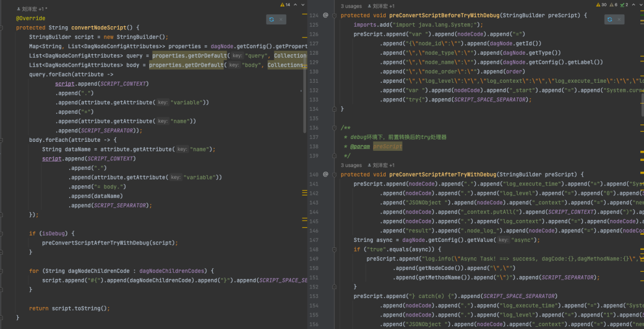Collapse the preConvertScriptBeforeTryWithDebug method at line 124
Image resolution: width=644 pixels, height=329 pixels.
[335, 15]
